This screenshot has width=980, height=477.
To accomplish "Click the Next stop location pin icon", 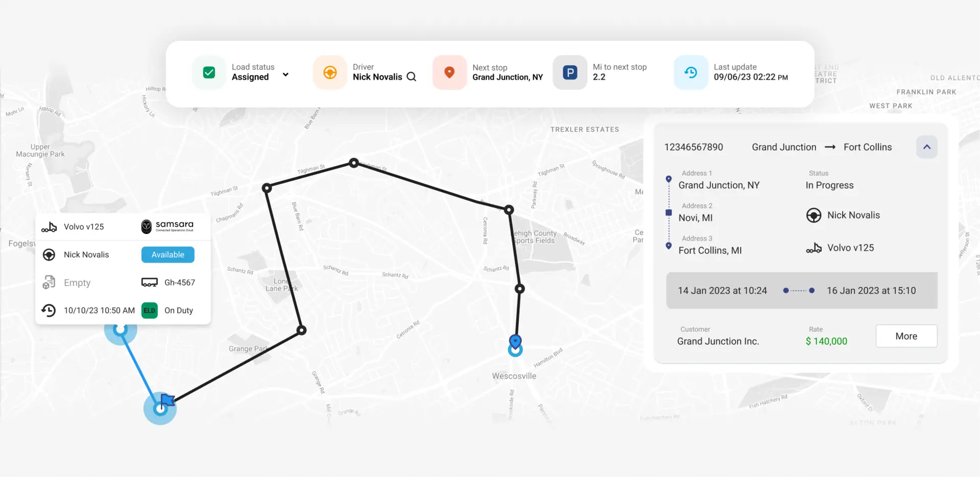I will coord(449,73).
